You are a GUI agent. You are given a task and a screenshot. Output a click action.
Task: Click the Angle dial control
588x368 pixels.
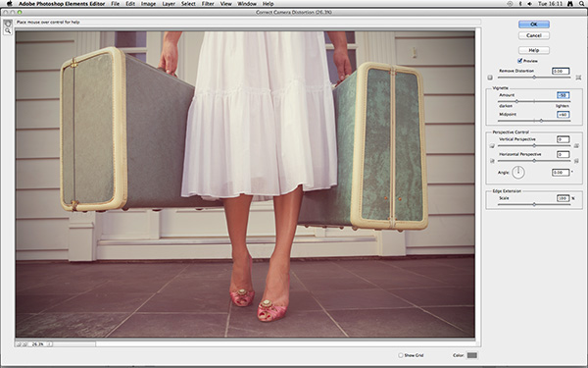tap(518, 173)
